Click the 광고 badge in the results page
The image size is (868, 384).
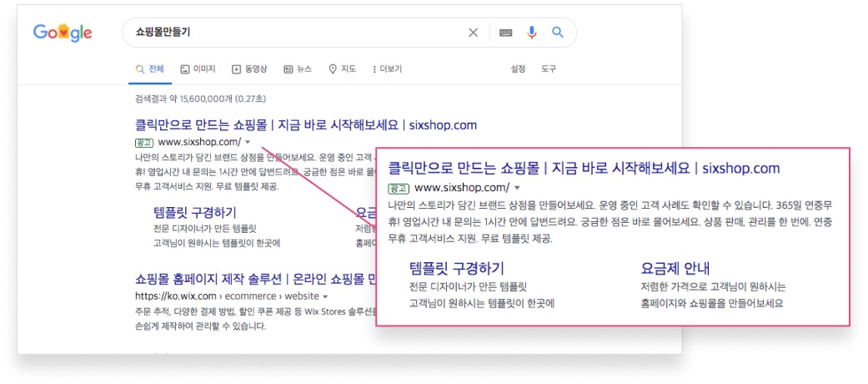point(144,141)
